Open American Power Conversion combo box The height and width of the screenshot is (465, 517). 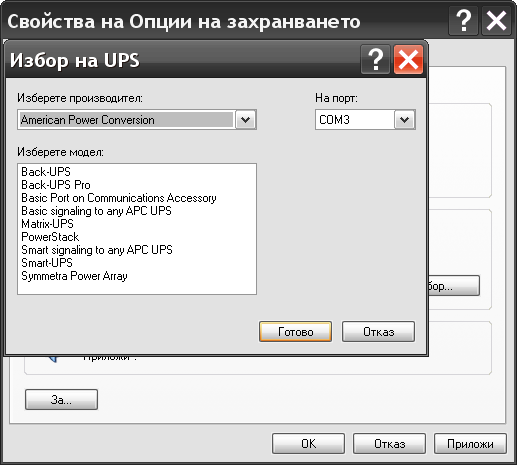137,120
